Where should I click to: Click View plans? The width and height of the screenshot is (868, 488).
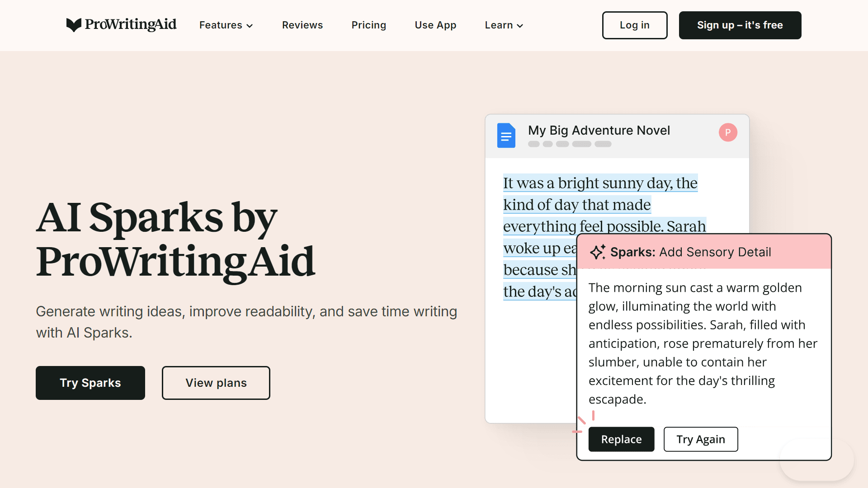216,383
